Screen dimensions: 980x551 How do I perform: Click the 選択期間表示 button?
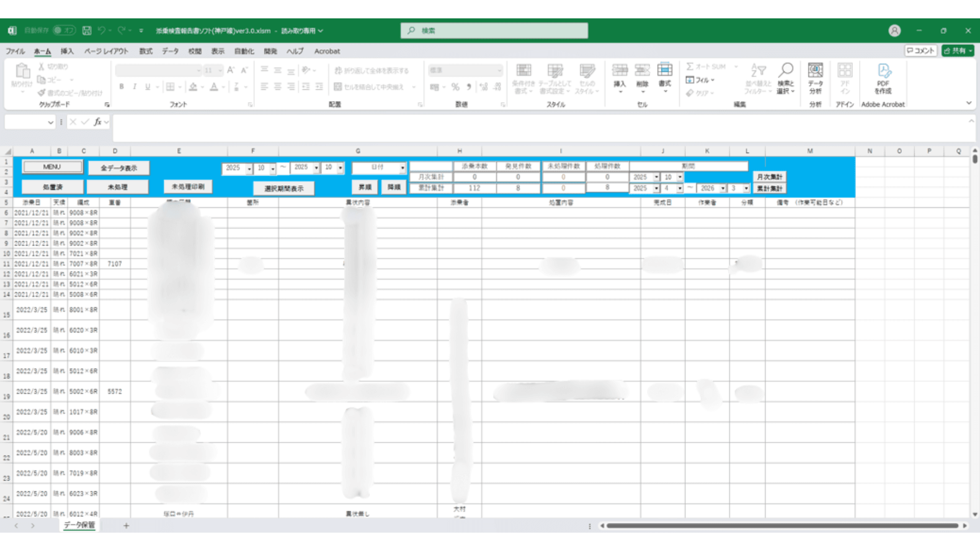point(284,189)
